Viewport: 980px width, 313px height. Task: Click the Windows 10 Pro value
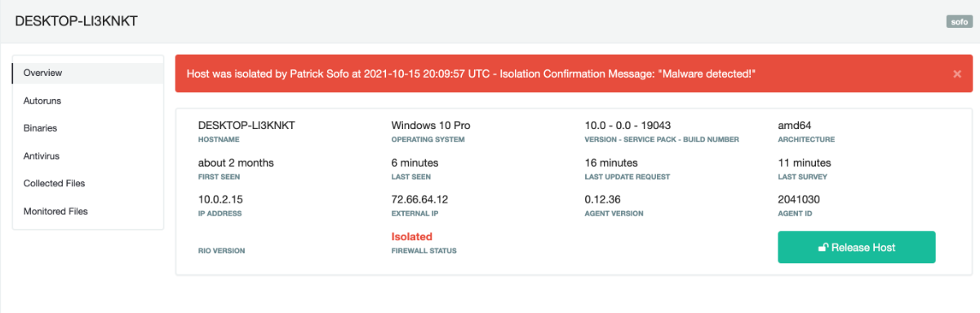[431, 126]
